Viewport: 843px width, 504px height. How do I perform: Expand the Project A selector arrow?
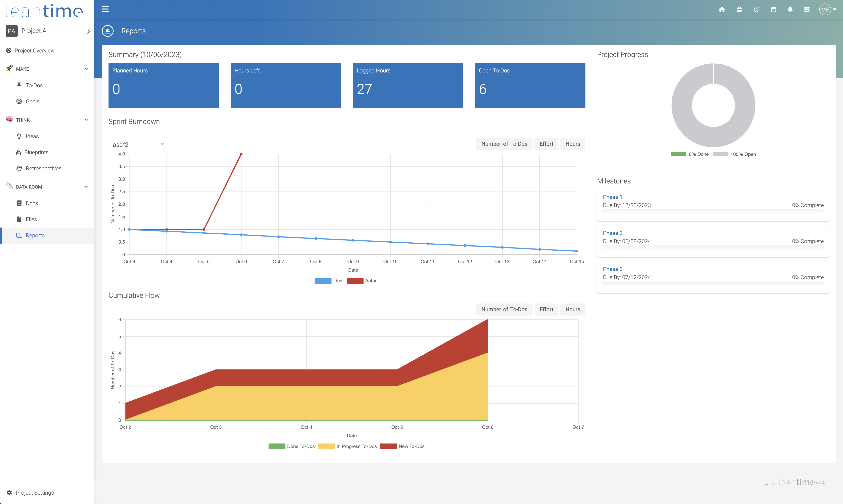tap(88, 31)
